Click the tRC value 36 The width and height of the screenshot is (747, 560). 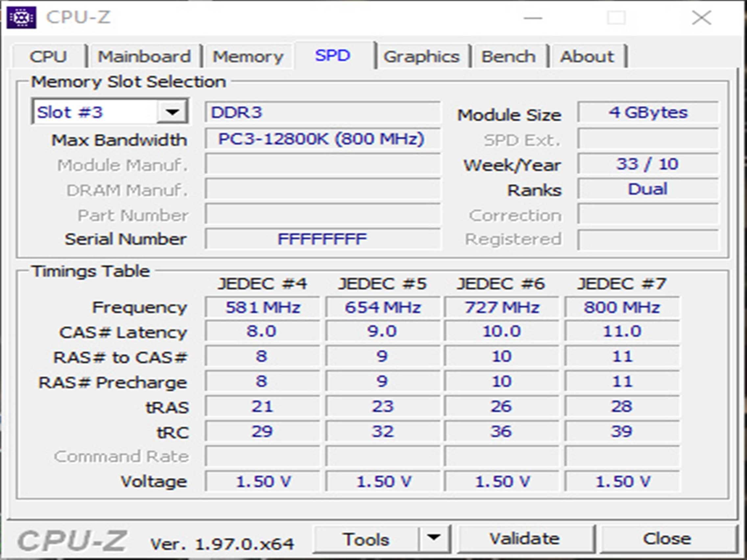[x=501, y=431]
